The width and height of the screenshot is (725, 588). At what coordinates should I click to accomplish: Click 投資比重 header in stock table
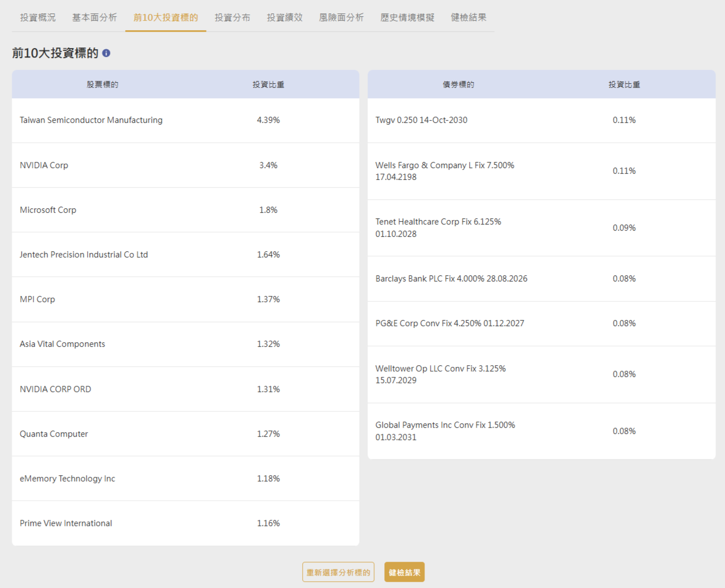[268, 84]
